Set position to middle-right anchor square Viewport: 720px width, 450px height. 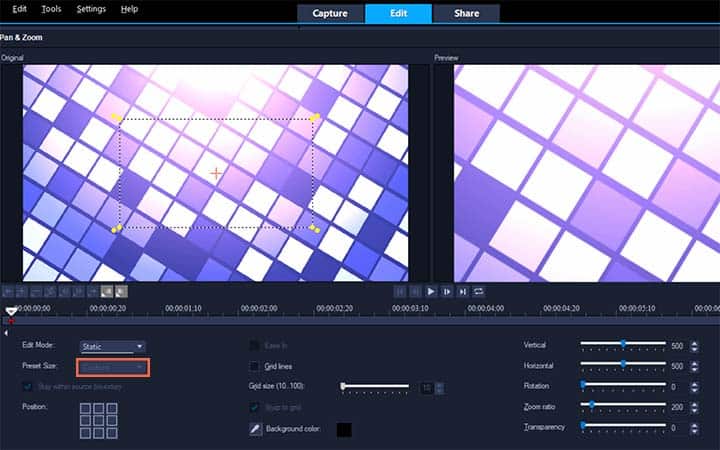[x=112, y=421]
